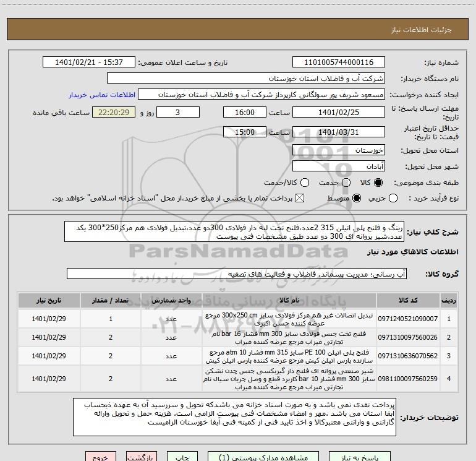Choose جزیی purchase process type
The image size is (476, 461).
pyautogui.click(x=393, y=199)
